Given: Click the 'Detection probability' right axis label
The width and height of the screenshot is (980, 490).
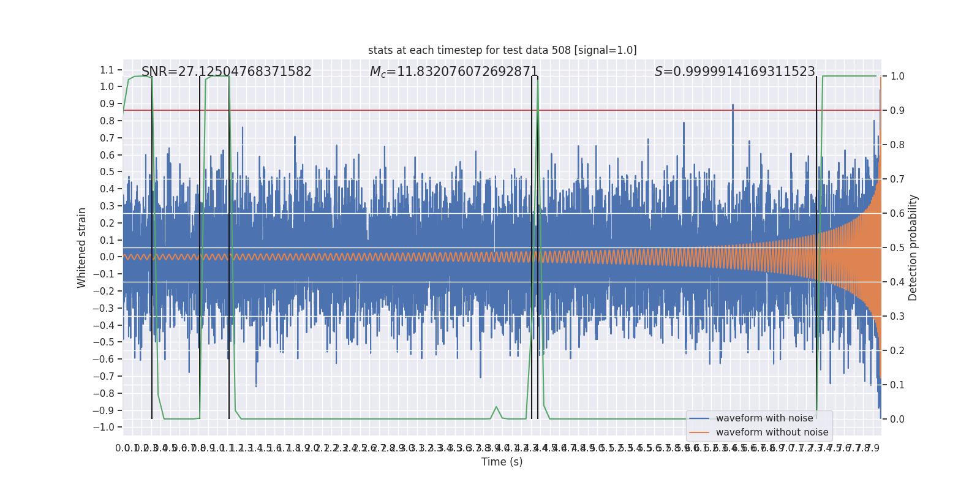Looking at the screenshot, I should [913, 247].
